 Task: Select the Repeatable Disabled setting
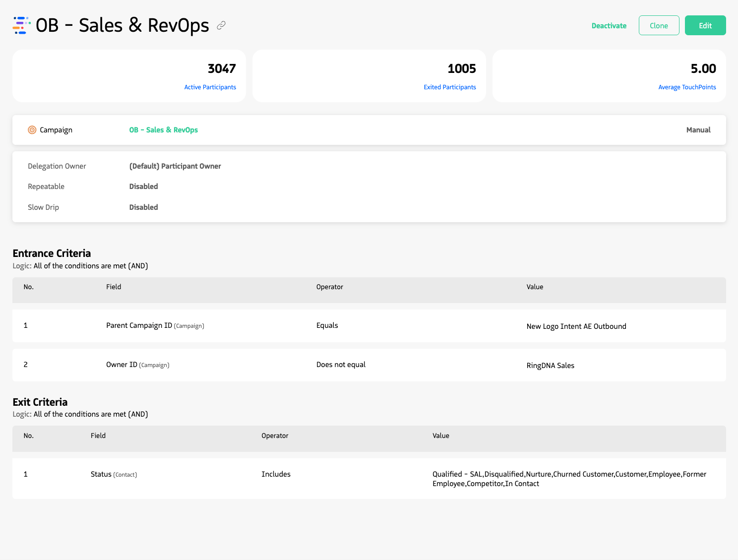[143, 187]
